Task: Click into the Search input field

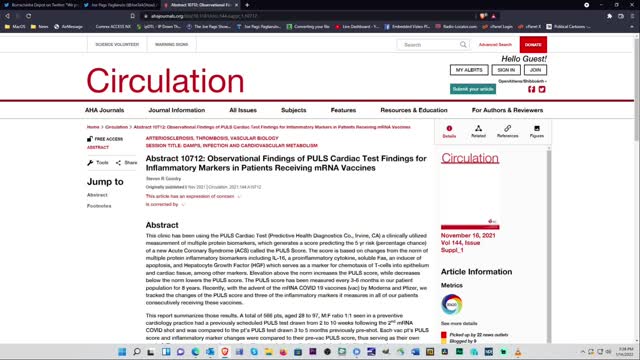Action: click(x=429, y=44)
